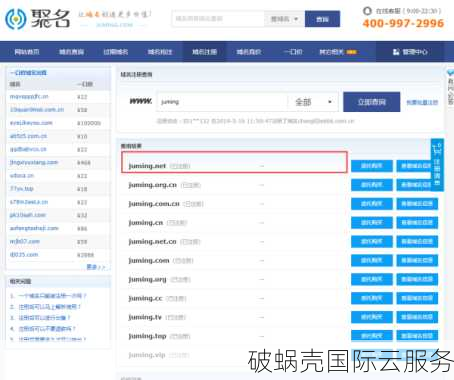
Task: Open the 域名竞价 nav item
Action: [249, 52]
